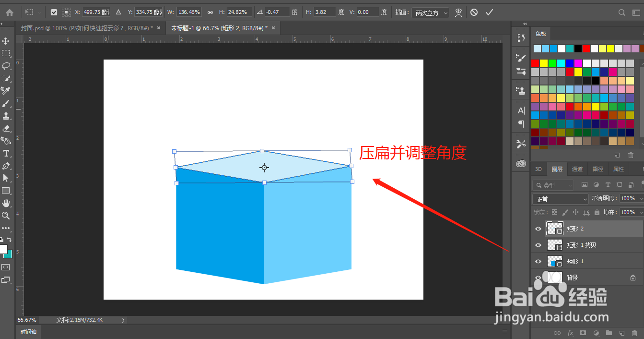
Task: Cancel the transform with the circle-slash icon
Action: [x=474, y=12]
